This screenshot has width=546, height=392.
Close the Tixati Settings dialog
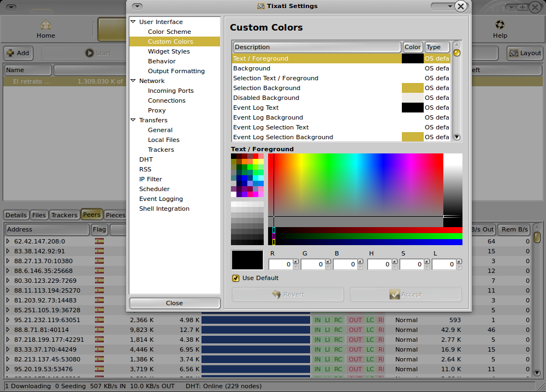click(x=460, y=7)
